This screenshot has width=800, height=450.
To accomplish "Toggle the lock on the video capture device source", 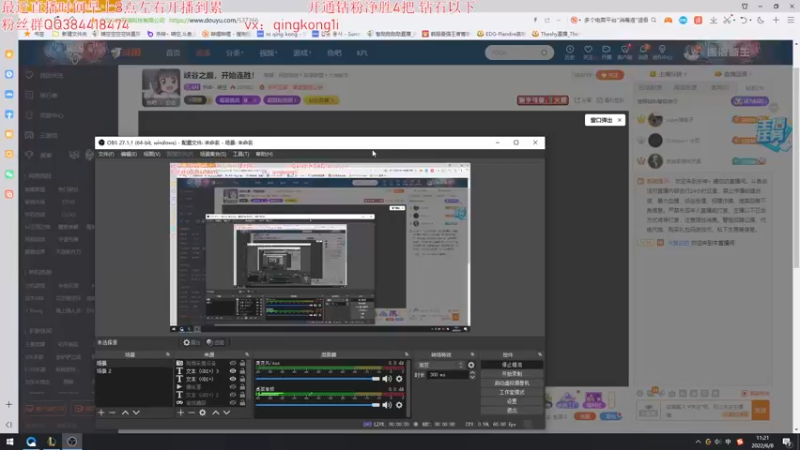I will pyautogui.click(x=242, y=363).
